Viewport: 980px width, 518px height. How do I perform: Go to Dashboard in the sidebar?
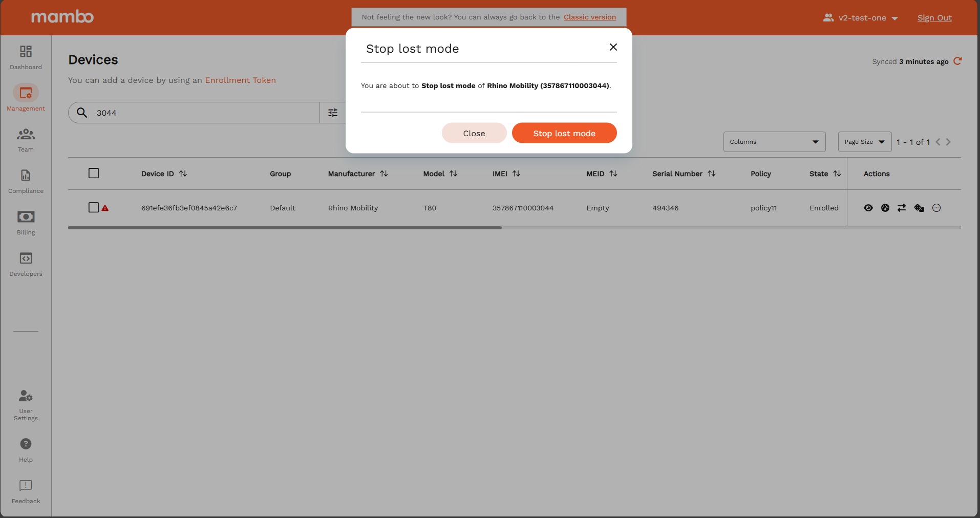[x=26, y=57]
